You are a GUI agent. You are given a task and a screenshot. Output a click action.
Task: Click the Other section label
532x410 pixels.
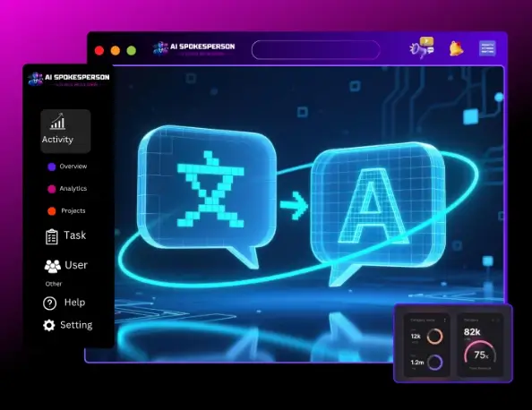pyautogui.click(x=54, y=284)
